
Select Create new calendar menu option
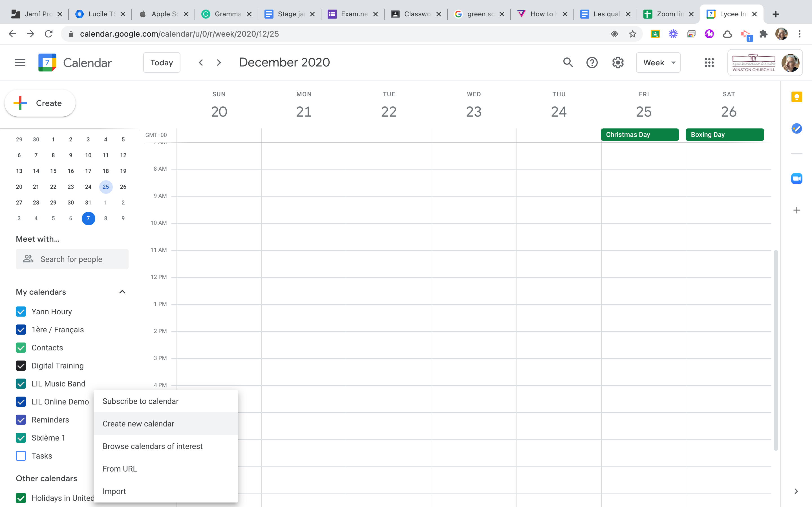tap(138, 424)
